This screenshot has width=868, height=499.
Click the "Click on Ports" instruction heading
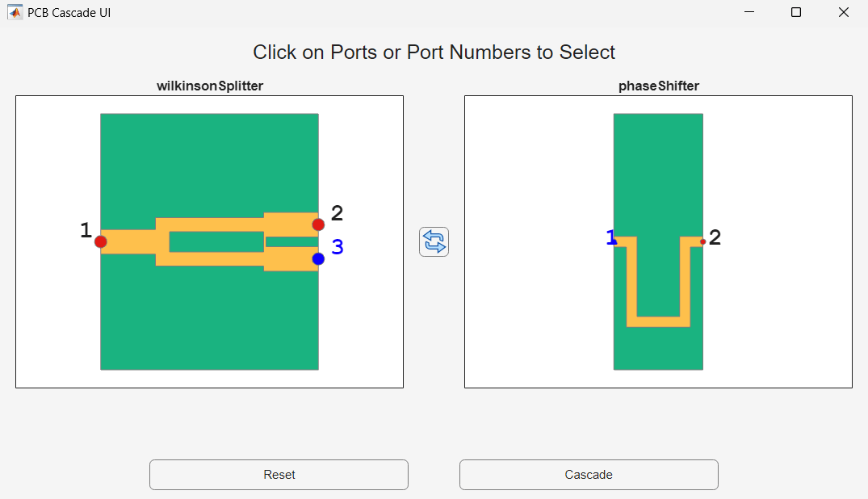pyautogui.click(x=434, y=52)
